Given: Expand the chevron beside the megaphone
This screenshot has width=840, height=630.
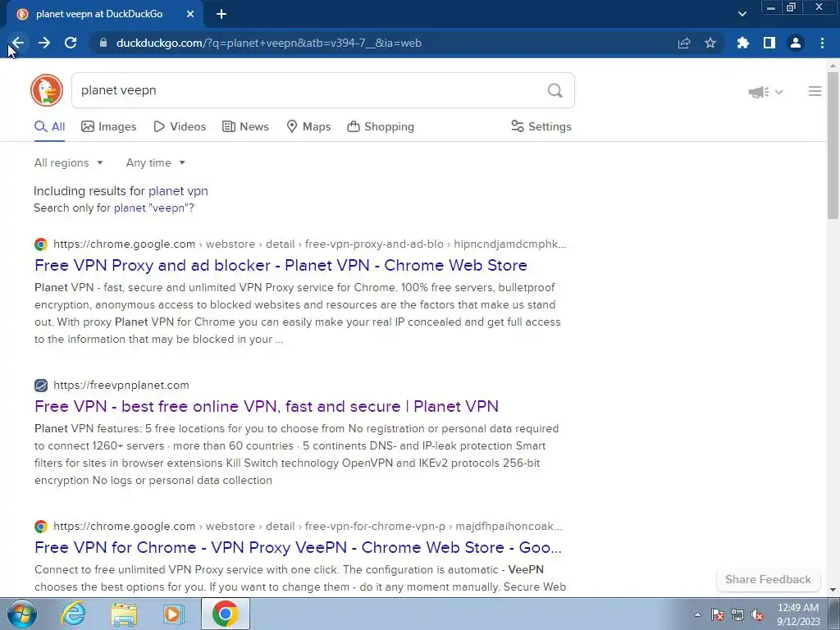Looking at the screenshot, I should 779,92.
